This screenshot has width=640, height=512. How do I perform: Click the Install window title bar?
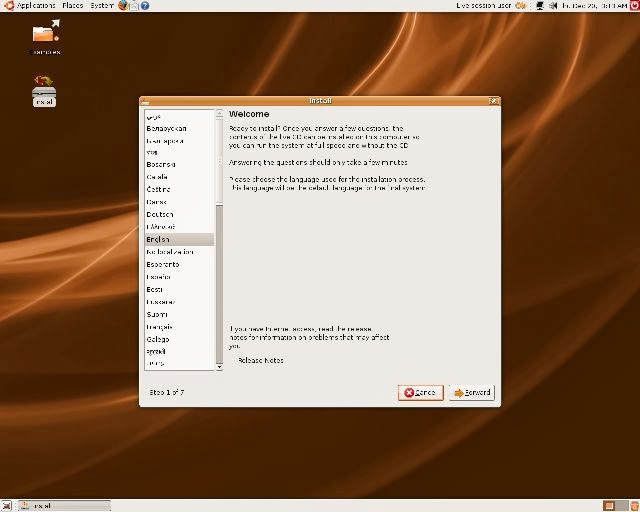(x=320, y=101)
